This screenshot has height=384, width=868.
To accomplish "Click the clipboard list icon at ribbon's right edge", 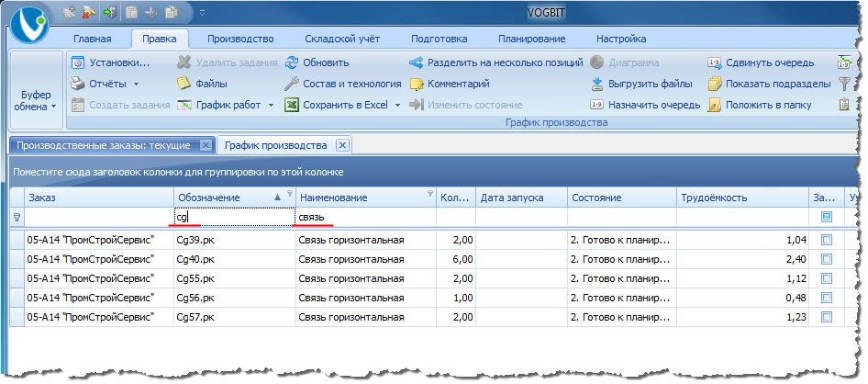I will [x=844, y=105].
